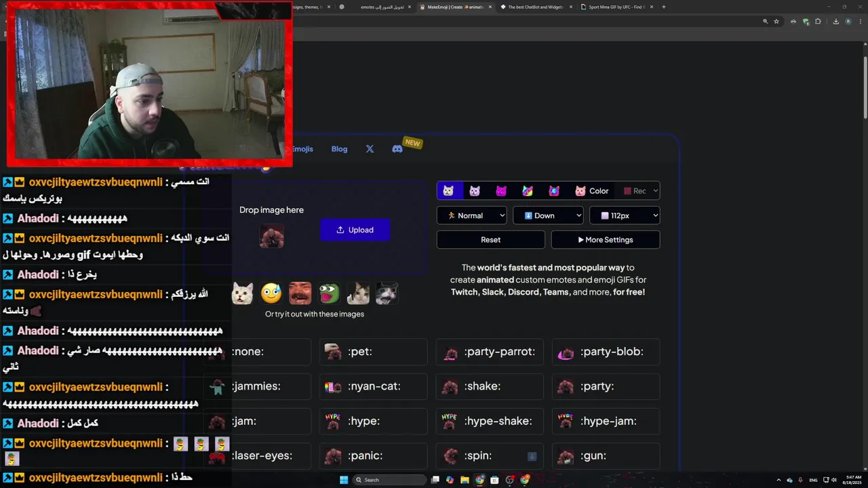Viewport: 868px width, 488px height.
Task: Try the green Pepe frog sample image
Action: pos(330,293)
